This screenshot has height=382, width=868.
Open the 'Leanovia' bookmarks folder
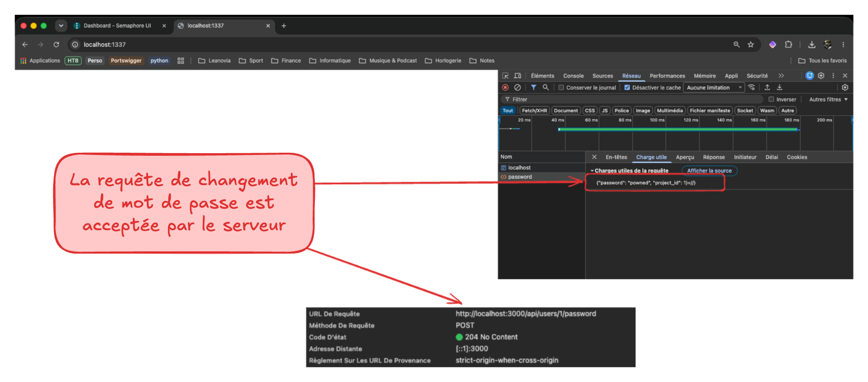pyautogui.click(x=214, y=61)
